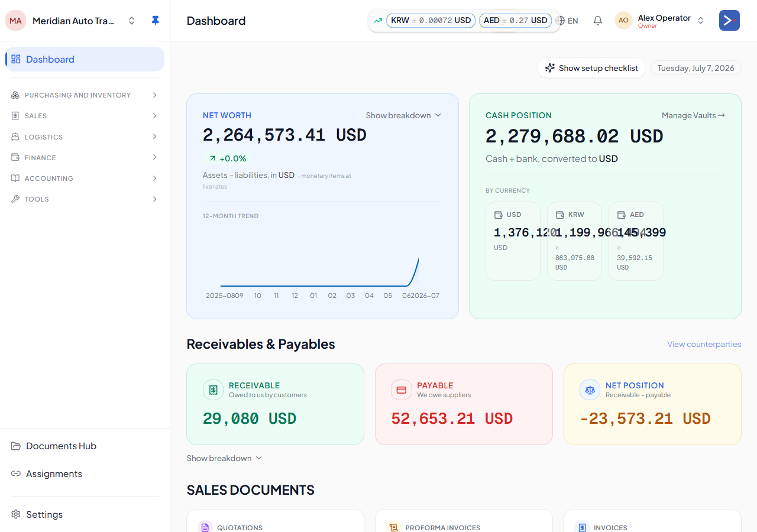
Task: Click the pin sidebar icon
Action: pos(155,21)
